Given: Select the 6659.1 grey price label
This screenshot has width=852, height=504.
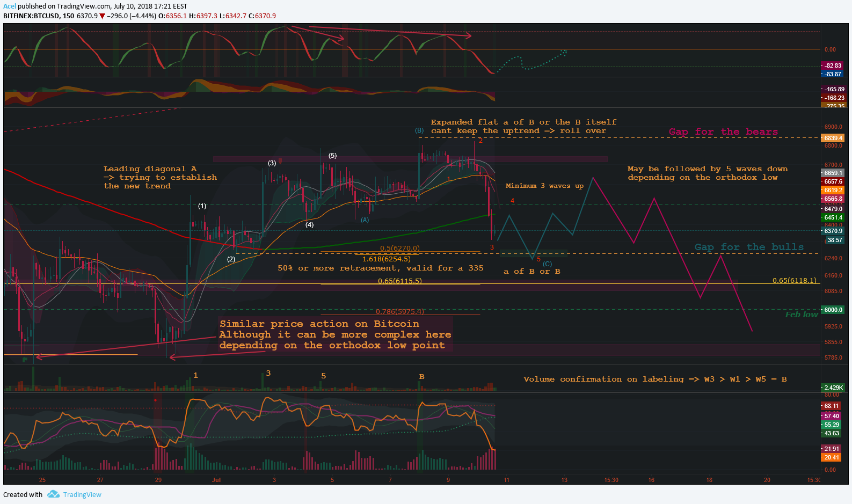Looking at the screenshot, I should 833,173.
